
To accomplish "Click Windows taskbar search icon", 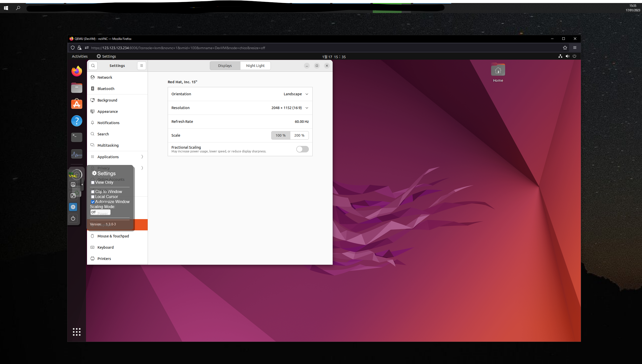I will pos(18,8).
